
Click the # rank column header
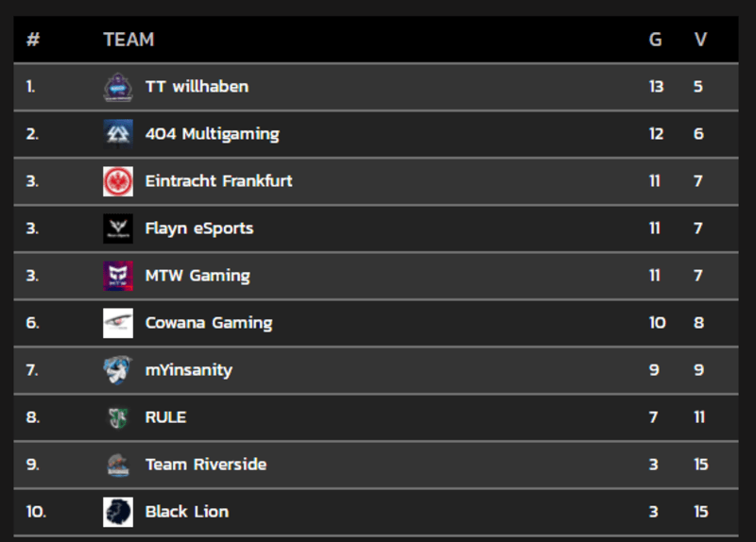33,40
